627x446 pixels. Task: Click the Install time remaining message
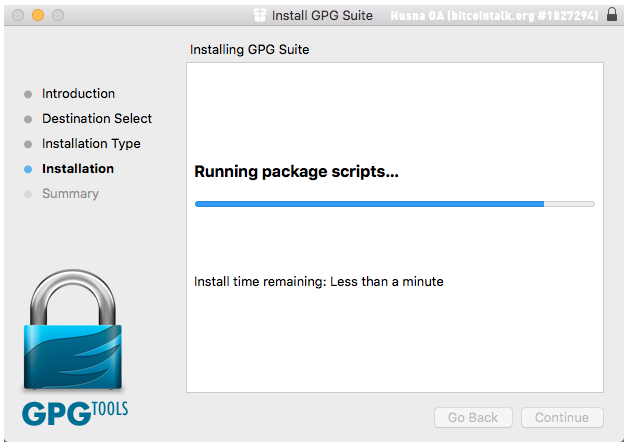[319, 282]
